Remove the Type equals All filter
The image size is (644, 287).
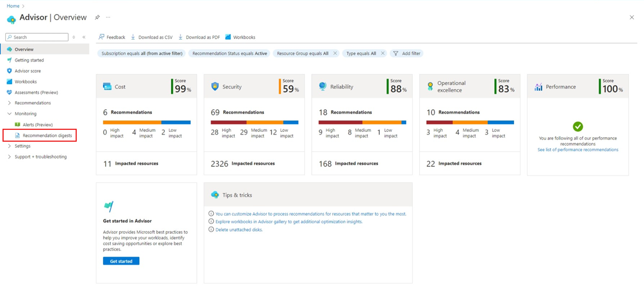tap(383, 53)
